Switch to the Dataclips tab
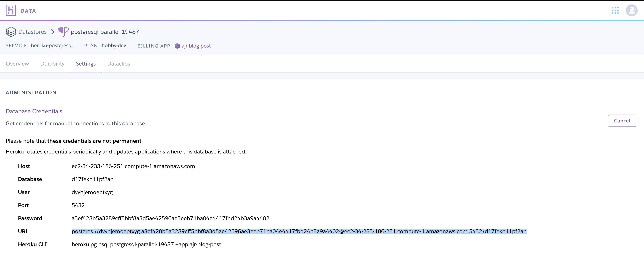The image size is (644, 264). click(x=118, y=64)
